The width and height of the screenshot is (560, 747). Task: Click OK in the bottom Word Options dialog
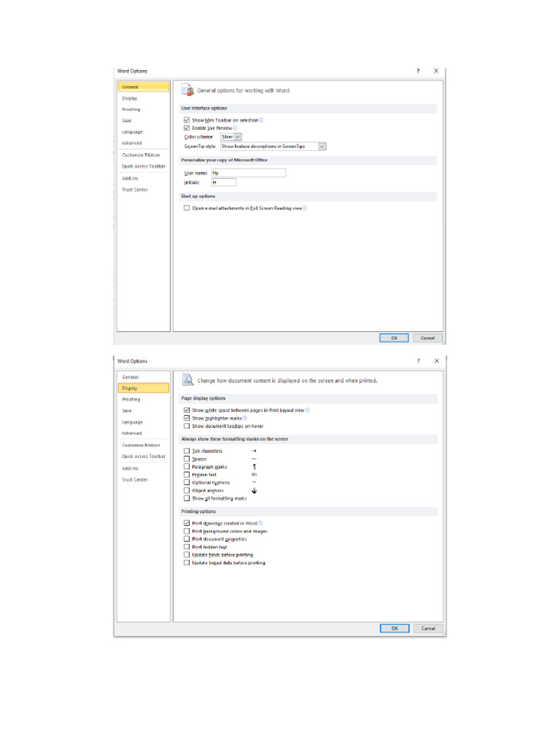[394, 628]
